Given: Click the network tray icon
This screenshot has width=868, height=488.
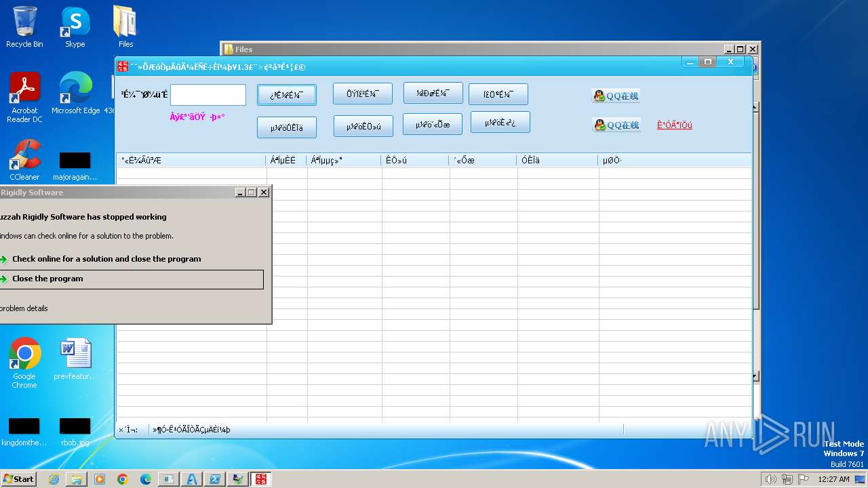Looking at the screenshot, I should point(787,479).
